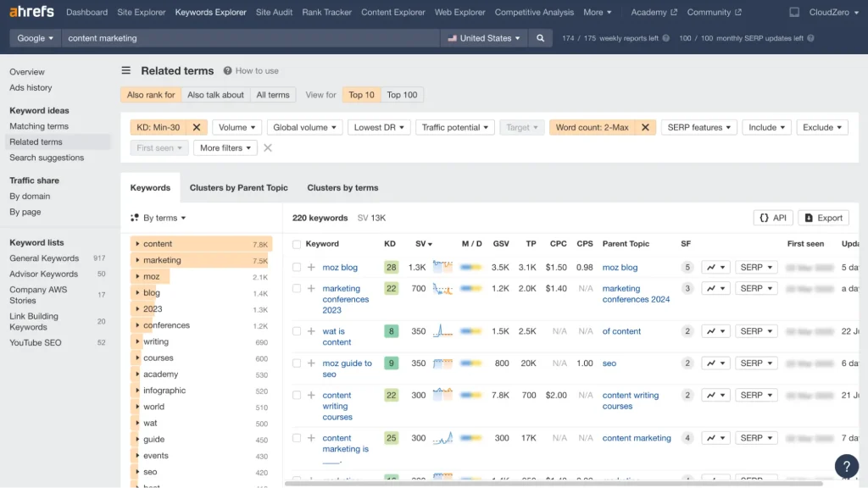Open the Volume filter dropdown
Image resolution: width=868 pixels, height=488 pixels.
tap(236, 126)
